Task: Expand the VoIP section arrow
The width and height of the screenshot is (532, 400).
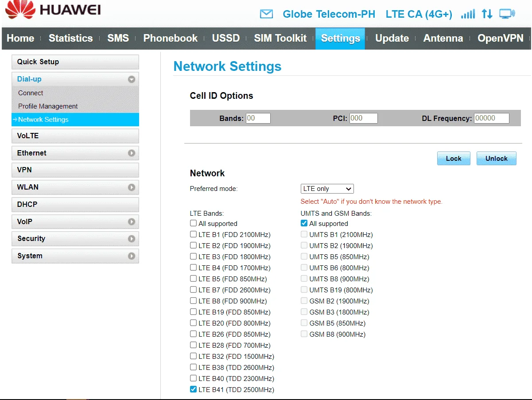Action: [x=131, y=222]
